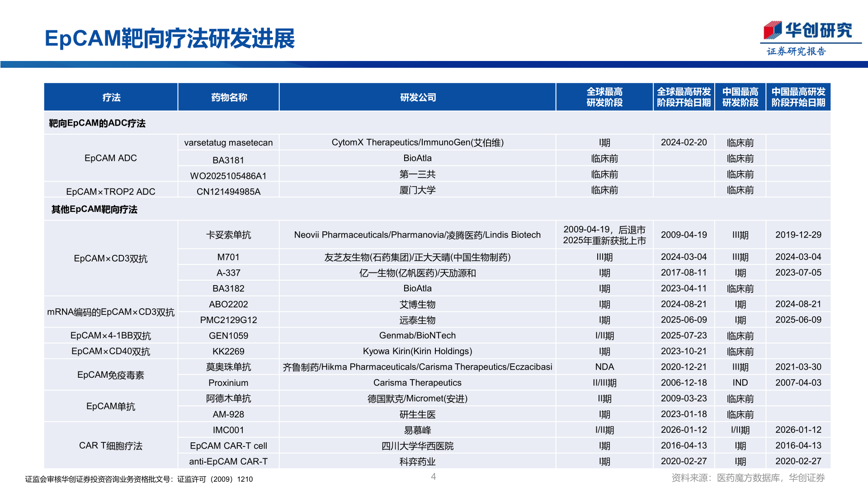The image size is (868, 488).
Task: Click the date 2025-07-23
Action: point(684,335)
